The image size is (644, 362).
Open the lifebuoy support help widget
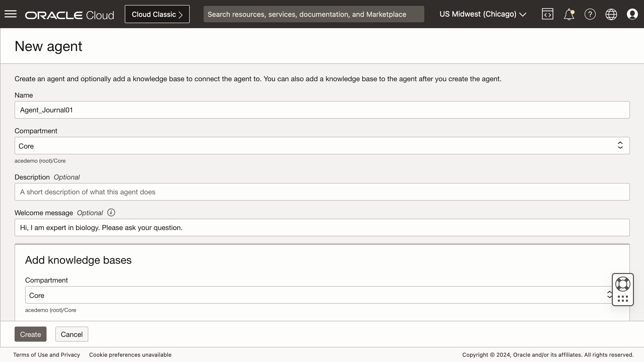click(x=623, y=284)
